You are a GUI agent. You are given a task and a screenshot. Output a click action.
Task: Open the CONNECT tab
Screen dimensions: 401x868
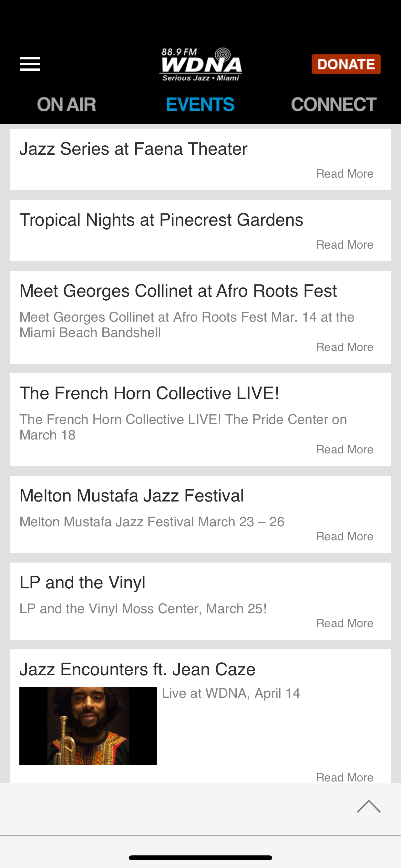click(334, 104)
